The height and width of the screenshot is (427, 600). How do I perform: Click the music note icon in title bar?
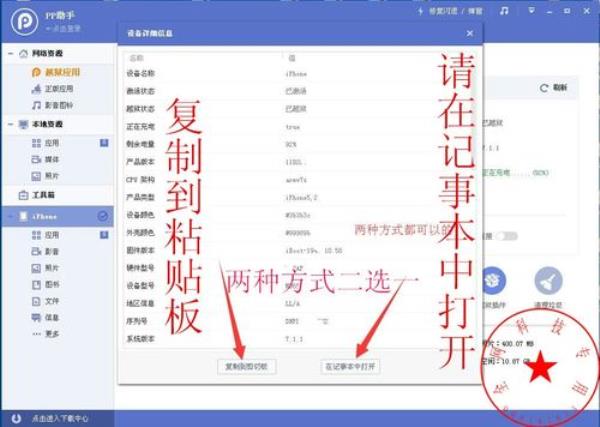[504, 11]
